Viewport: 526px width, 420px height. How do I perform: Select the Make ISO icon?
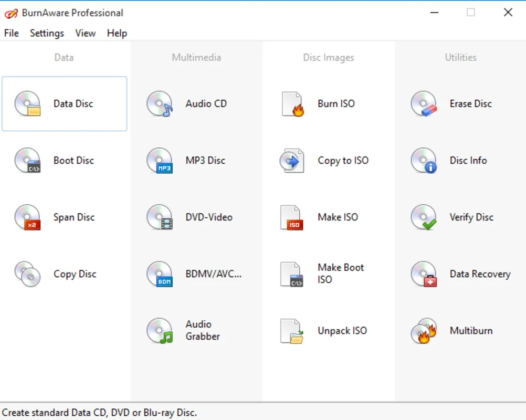pyautogui.click(x=292, y=217)
